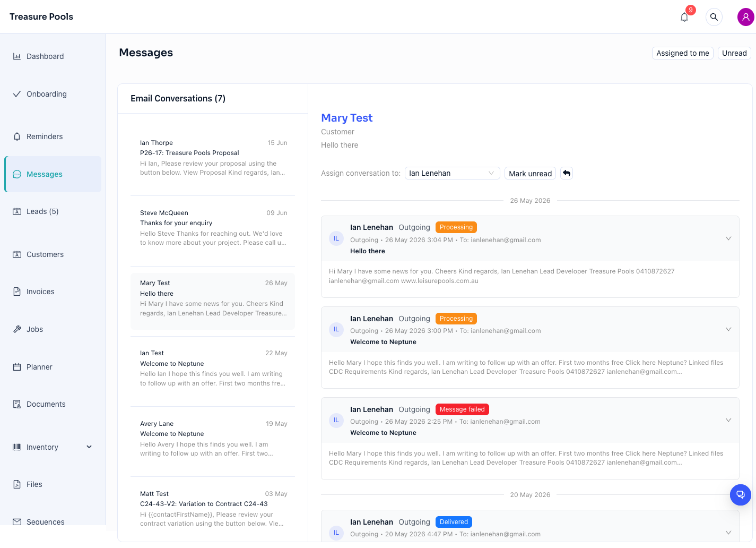
Task: Click the Delivered status badge
Action: point(454,522)
